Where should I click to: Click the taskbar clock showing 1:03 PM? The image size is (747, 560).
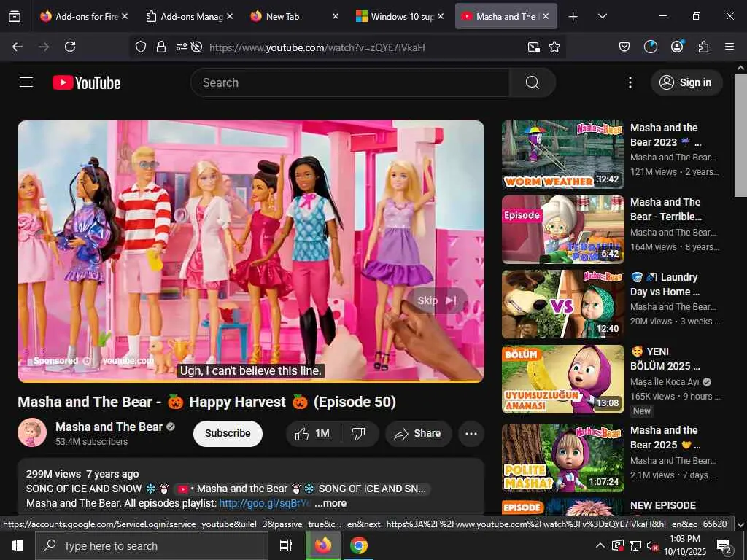(x=685, y=545)
